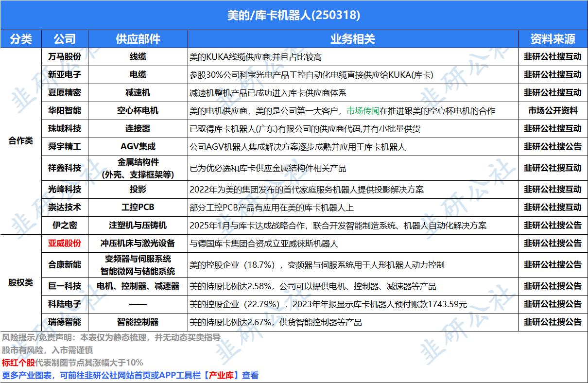Image resolution: width=588 pixels, height=383 pixels.
Task: Click the 连接器 component cell
Action: click(x=138, y=128)
